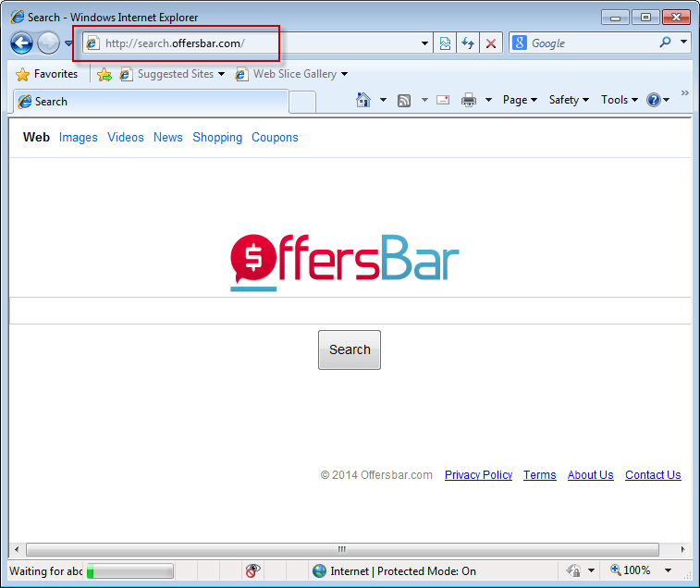Open a new blank tab
This screenshot has height=588, width=700.
302,103
